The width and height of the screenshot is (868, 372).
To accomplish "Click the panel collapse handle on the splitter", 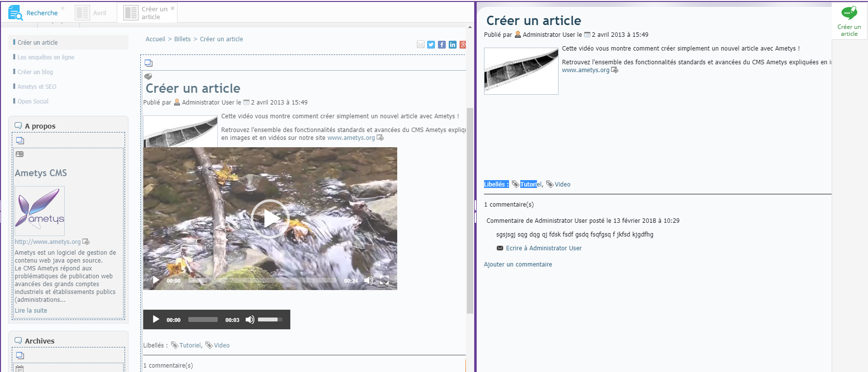I will tap(475, 211).
